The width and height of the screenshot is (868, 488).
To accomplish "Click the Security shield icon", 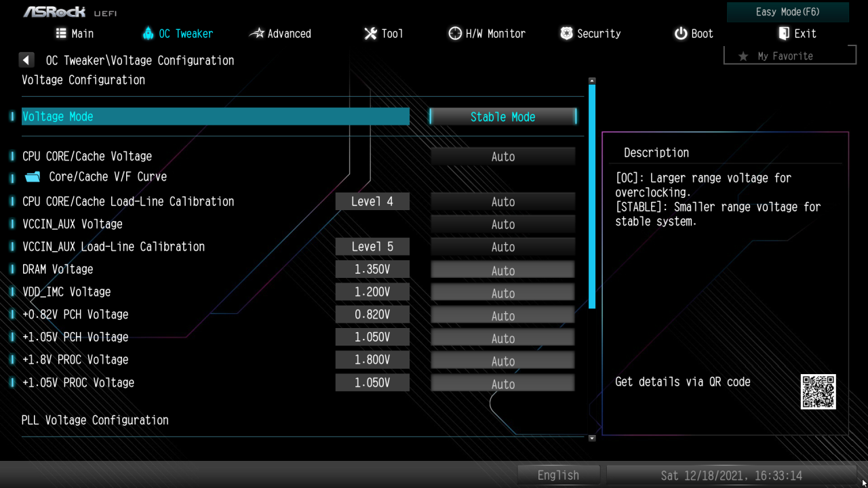I will pos(566,33).
